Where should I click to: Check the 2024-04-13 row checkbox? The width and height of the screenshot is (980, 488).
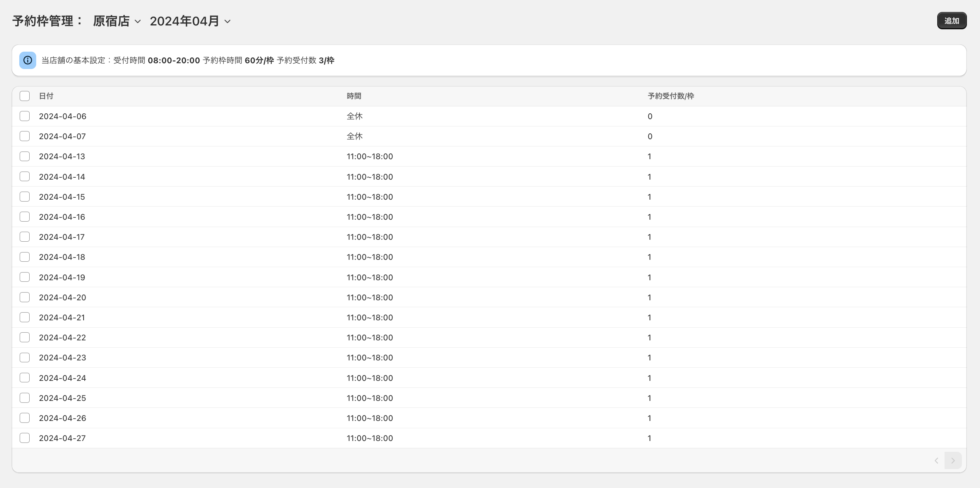(x=25, y=156)
